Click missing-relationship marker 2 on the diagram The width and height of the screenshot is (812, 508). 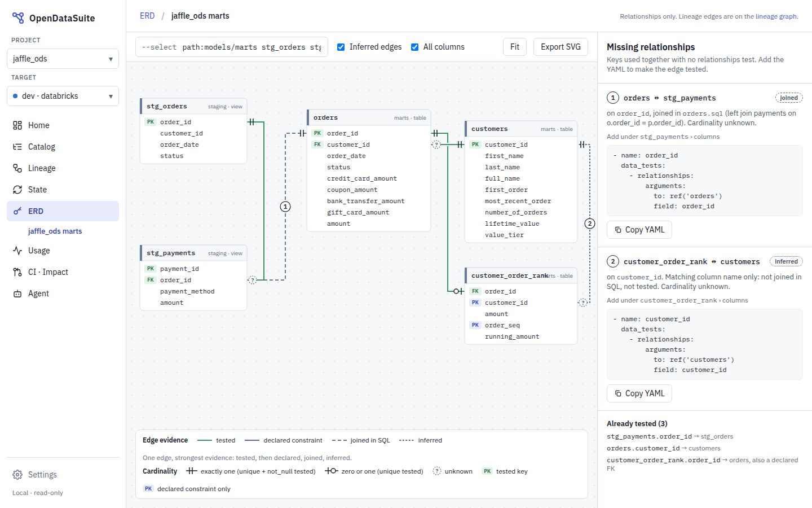coord(590,224)
